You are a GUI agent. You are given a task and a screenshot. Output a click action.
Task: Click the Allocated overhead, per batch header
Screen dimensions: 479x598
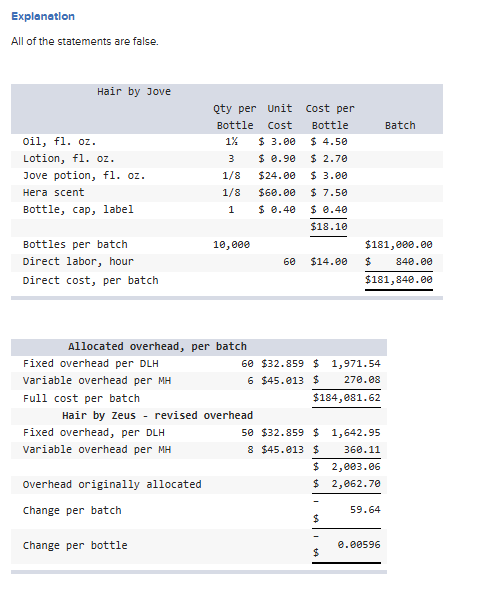[x=158, y=346]
